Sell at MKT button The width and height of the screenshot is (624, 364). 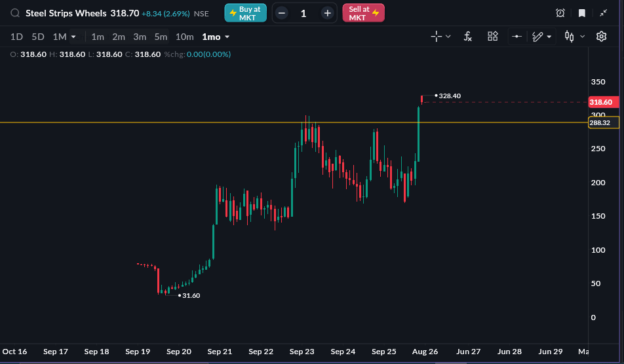[x=363, y=13]
